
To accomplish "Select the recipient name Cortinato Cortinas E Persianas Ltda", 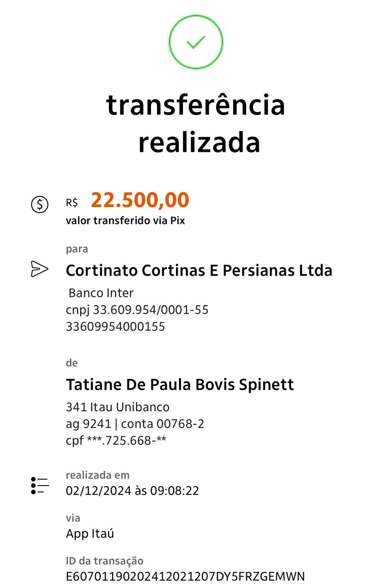I will pyautogui.click(x=199, y=271).
